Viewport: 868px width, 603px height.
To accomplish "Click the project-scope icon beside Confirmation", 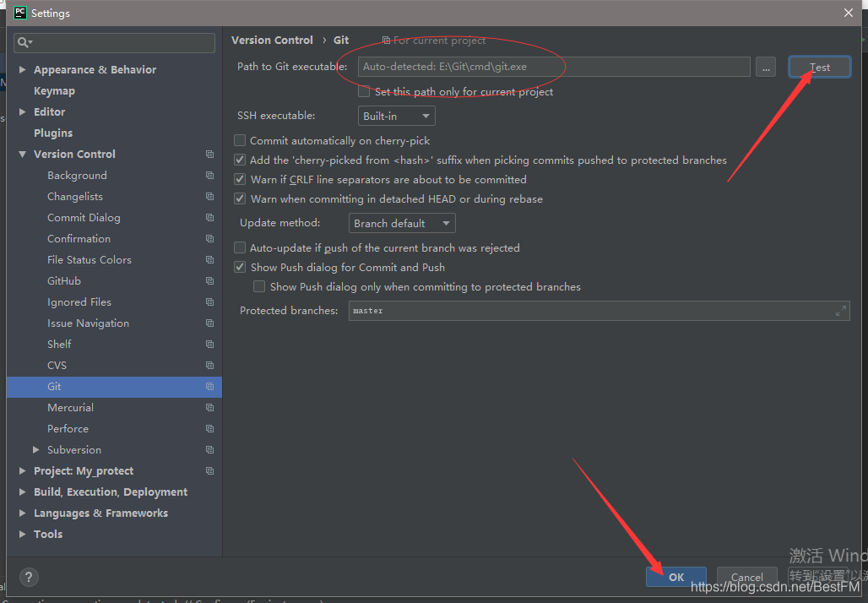I will [209, 239].
